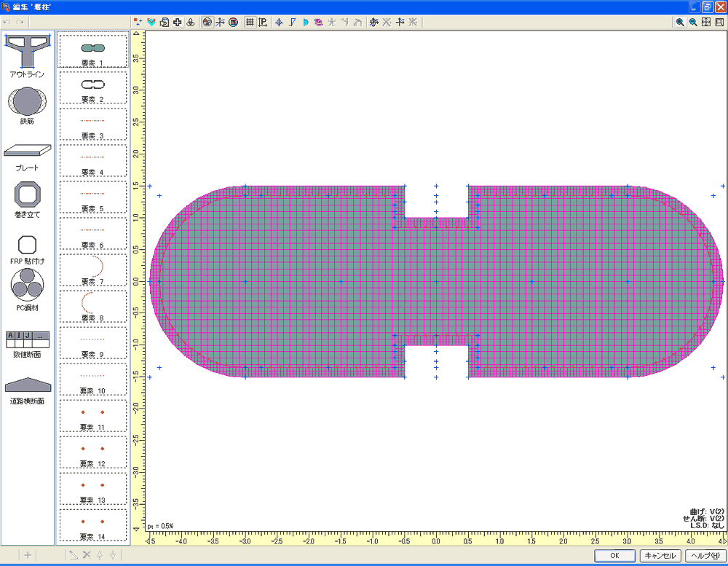The height and width of the screenshot is (566, 728).
Task: Click the weight-shaped toolbar icon
Action: pos(190,22)
